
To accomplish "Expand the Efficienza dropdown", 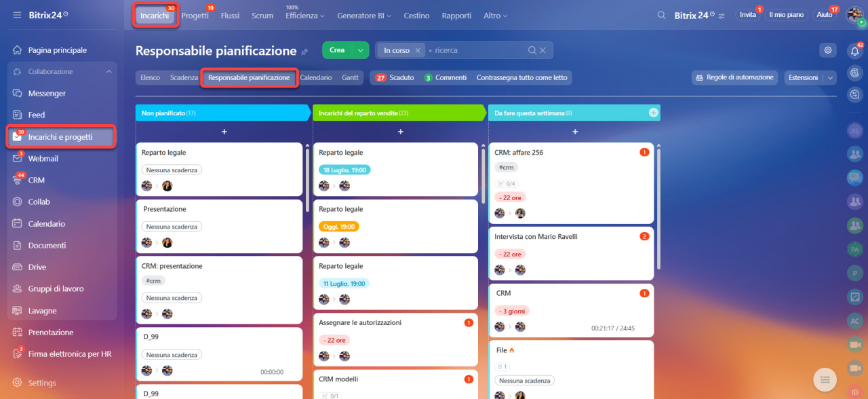I will (x=304, y=16).
